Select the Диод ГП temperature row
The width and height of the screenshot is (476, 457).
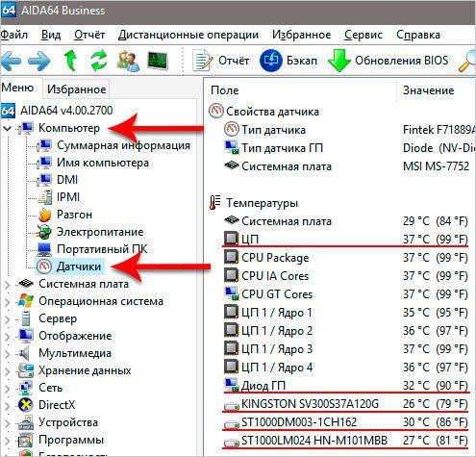click(x=346, y=385)
